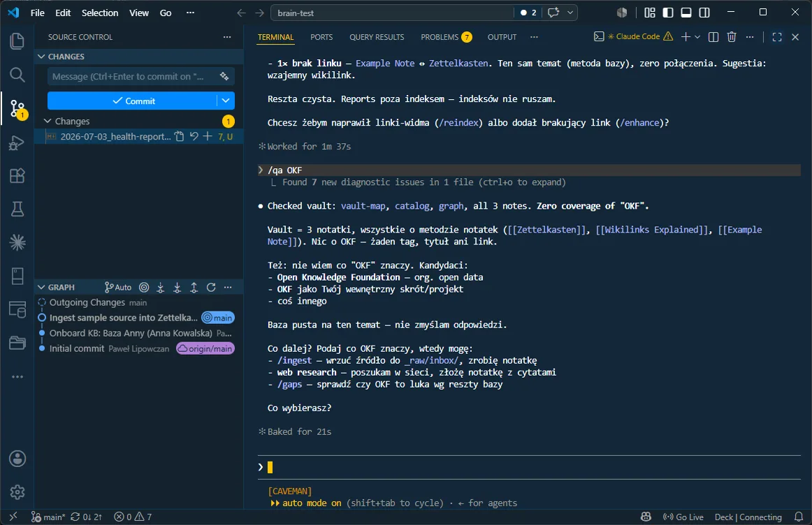Viewport: 812px width, 525px height.
Task: Open the Commit button dropdown arrow
Action: tap(226, 101)
